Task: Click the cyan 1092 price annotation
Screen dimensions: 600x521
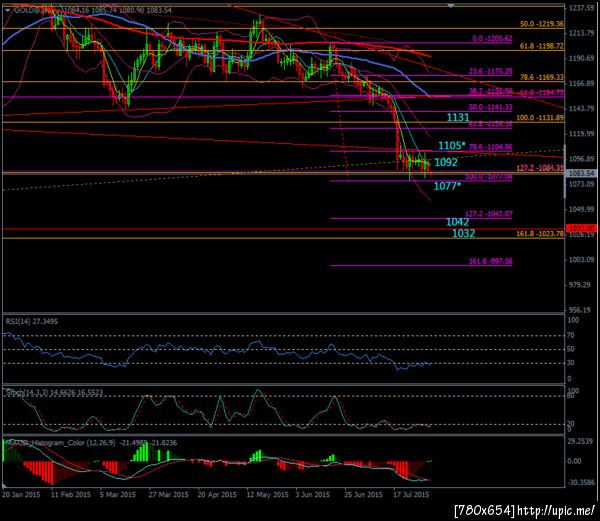Action: point(446,162)
